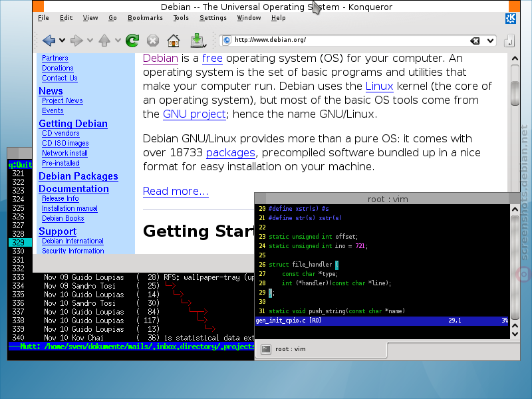Click the Read more... link

click(176, 191)
